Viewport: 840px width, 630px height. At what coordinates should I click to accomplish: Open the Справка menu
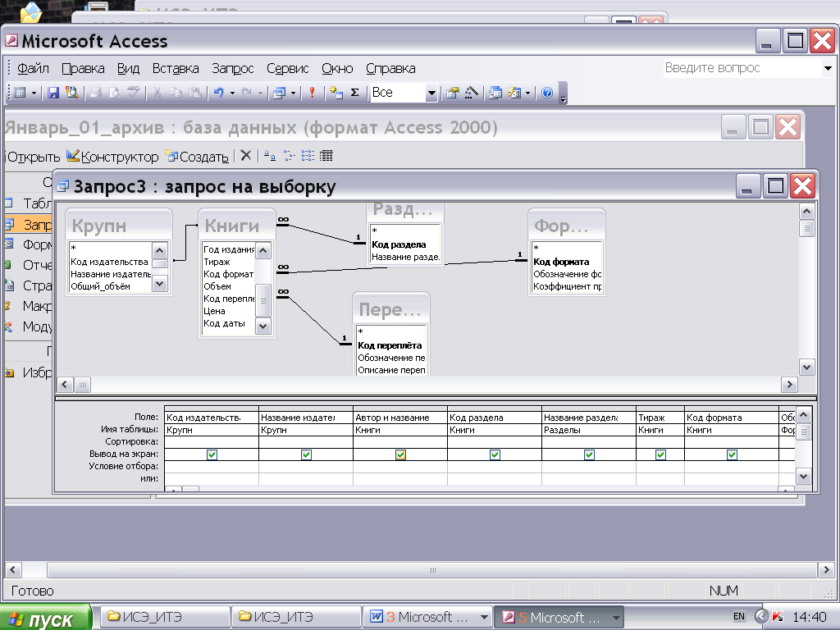(x=390, y=69)
